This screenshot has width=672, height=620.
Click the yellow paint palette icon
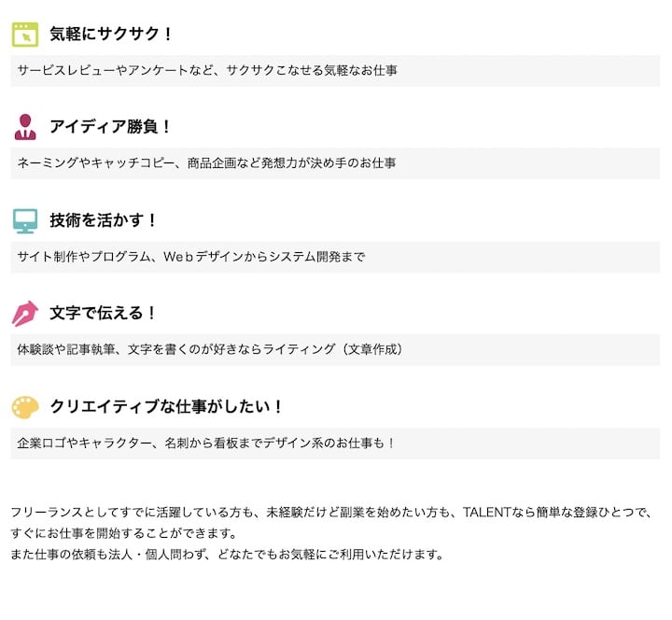tap(25, 407)
